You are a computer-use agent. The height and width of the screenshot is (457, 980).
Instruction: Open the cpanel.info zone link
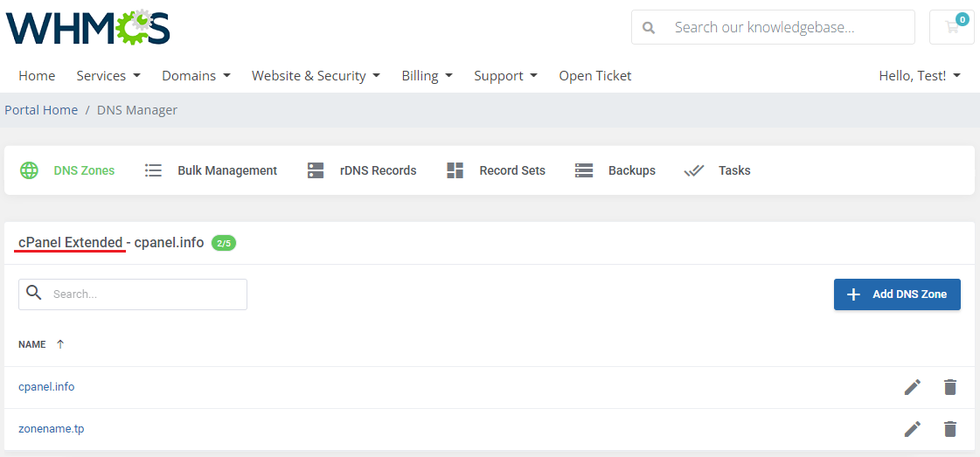(46, 387)
